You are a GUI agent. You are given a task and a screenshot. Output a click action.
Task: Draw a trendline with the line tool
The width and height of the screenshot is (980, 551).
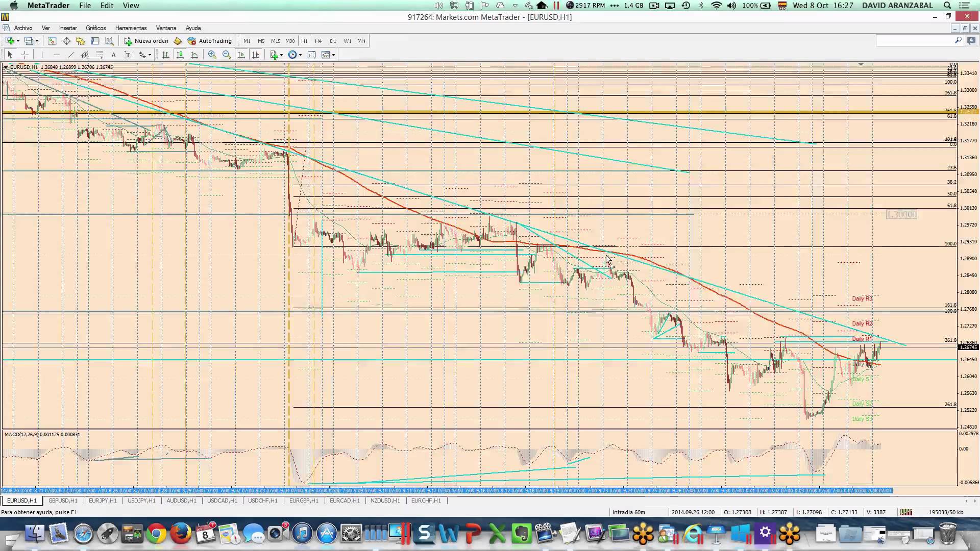click(x=71, y=55)
